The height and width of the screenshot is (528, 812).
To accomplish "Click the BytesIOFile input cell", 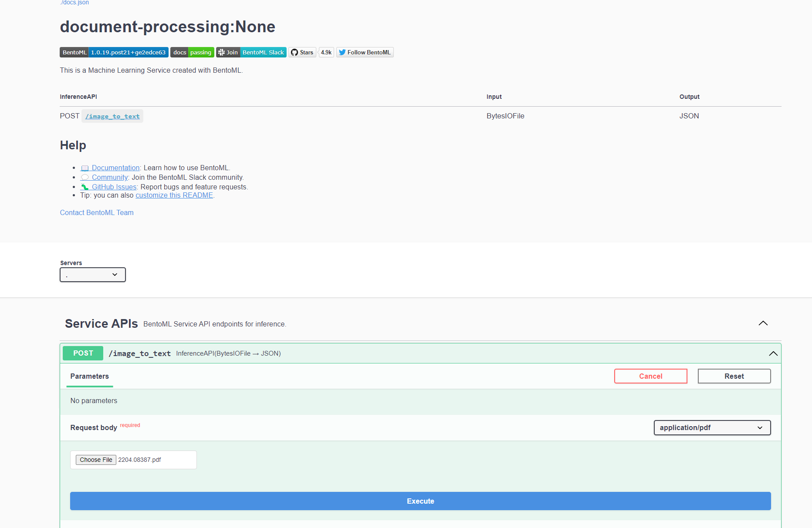I will pyautogui.click(x=505, y=116).
